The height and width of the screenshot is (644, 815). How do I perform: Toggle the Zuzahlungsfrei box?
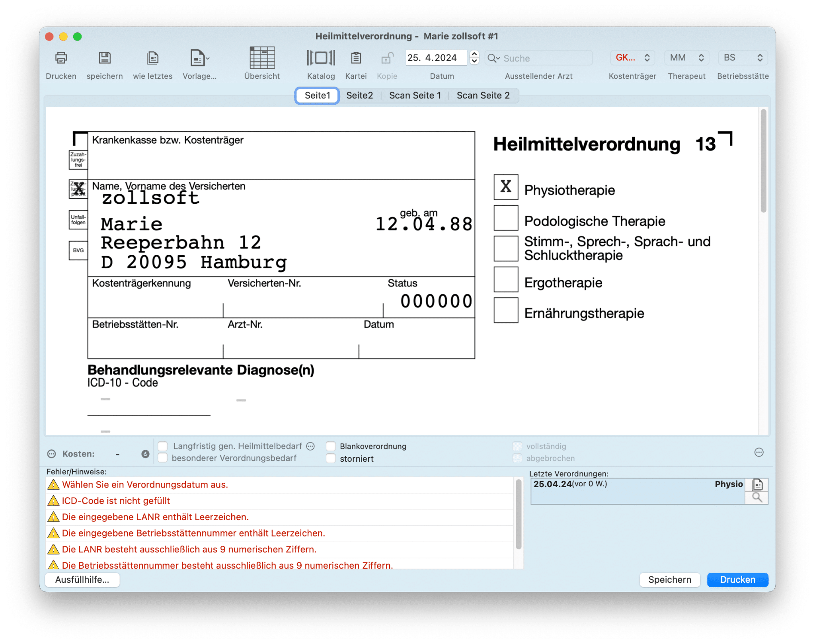pyautogui.click(x=78, y=160)
